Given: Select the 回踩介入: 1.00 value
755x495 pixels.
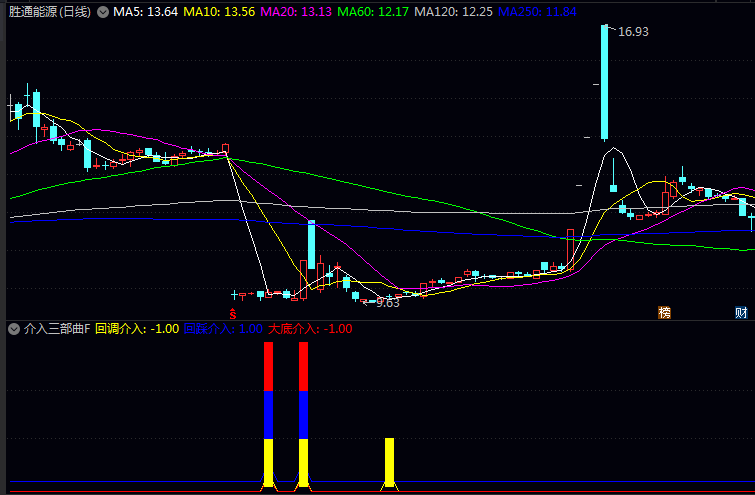Looking at the screenshot, I should point(223,329).
